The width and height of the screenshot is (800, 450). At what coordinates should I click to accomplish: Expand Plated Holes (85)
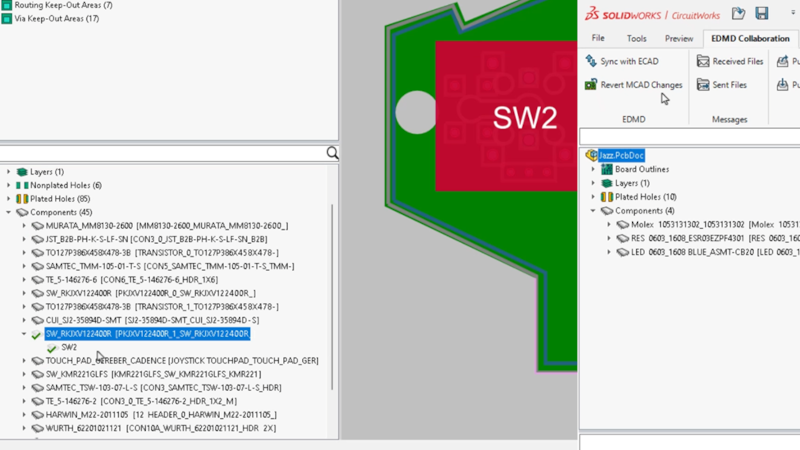(8, 198)
